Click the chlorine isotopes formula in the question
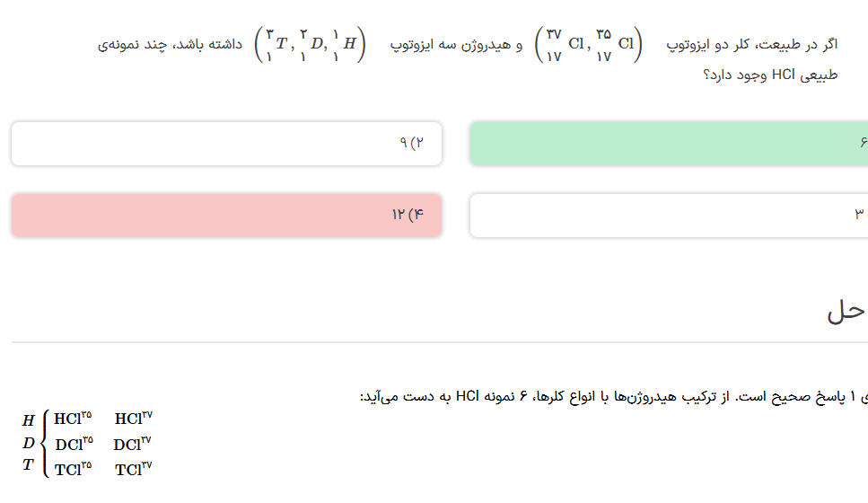This screenshot has height=503, width=868. pyautogui.click(x=589, y=45)
